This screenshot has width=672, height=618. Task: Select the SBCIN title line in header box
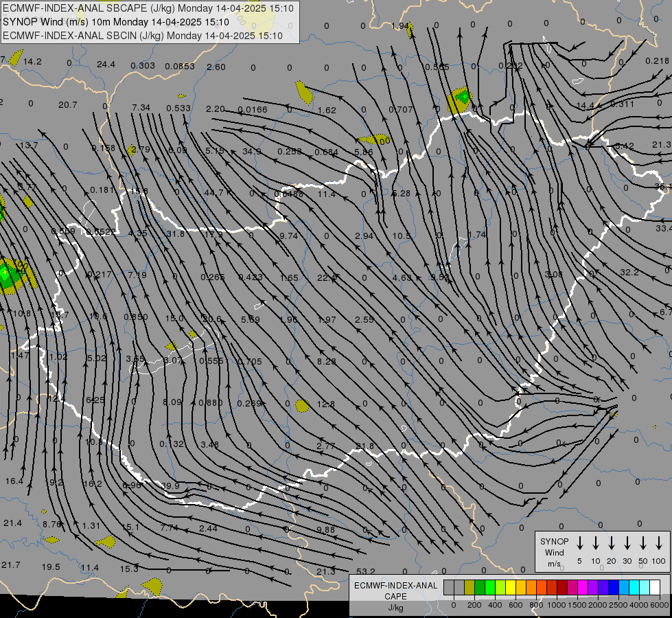pos(143,36)
